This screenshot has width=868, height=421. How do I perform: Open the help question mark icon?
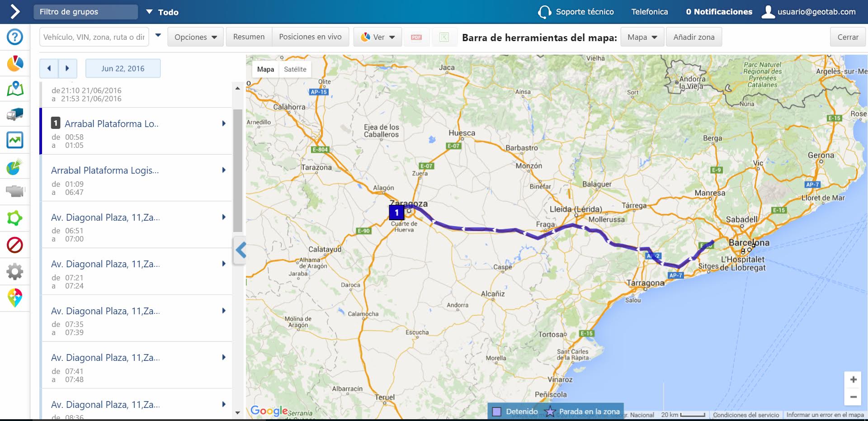(15, 37)
